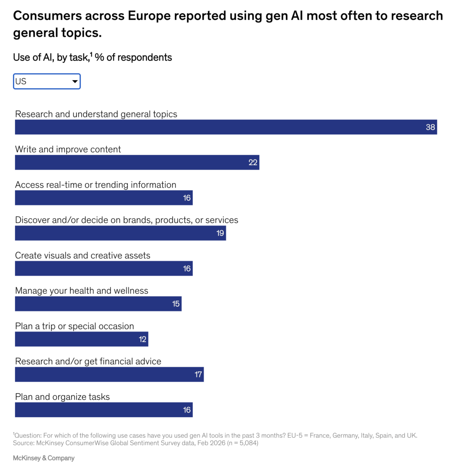Click the 'Research and understand general topics' label

point(96,114)
